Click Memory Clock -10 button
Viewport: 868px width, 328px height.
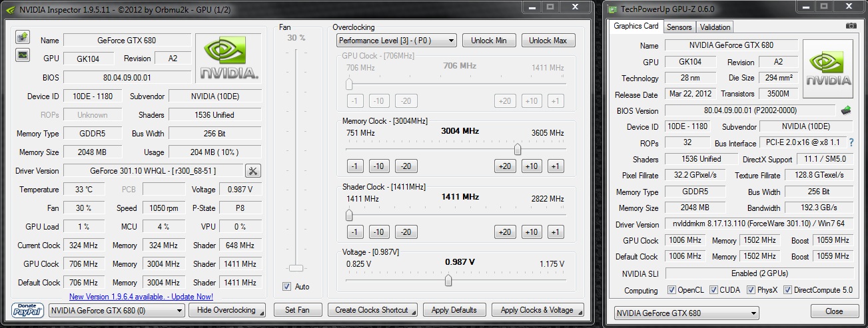pyautogui.click(x=379, y=166)
